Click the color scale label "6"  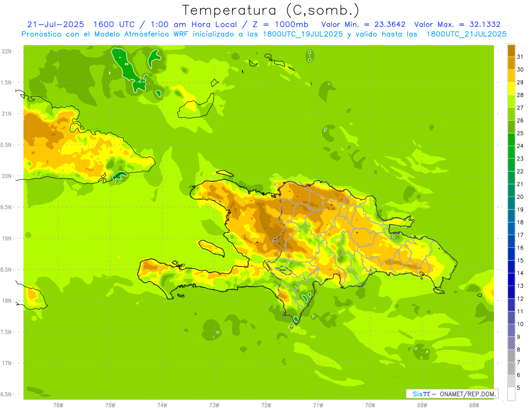tap(518, 375)
